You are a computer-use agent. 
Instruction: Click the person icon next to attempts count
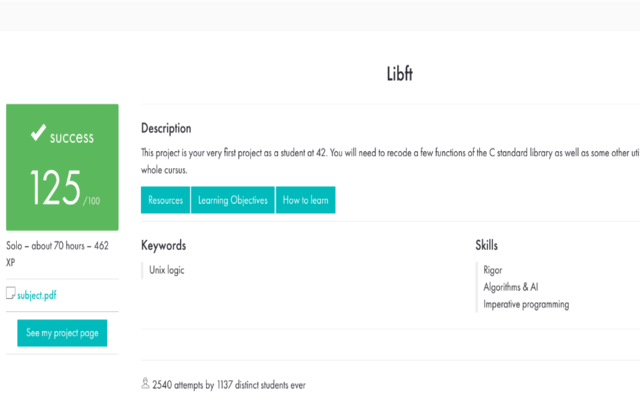coord(145,383)
